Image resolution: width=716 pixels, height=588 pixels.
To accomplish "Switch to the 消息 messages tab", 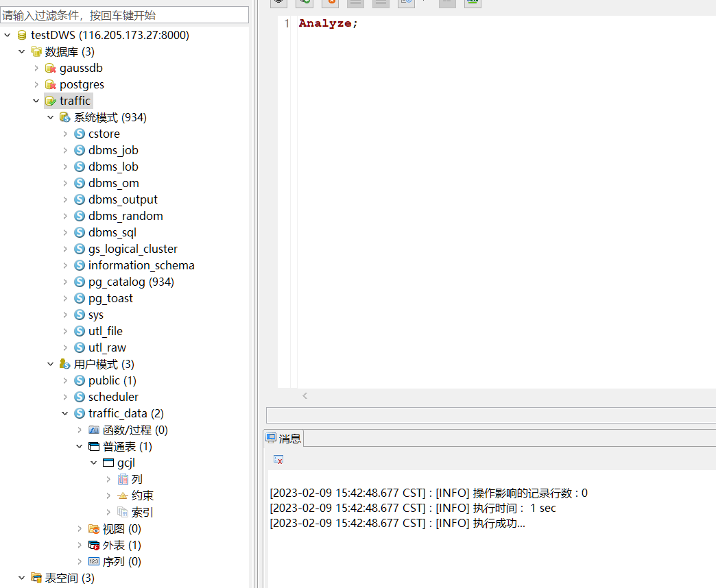I will point(283,439).
